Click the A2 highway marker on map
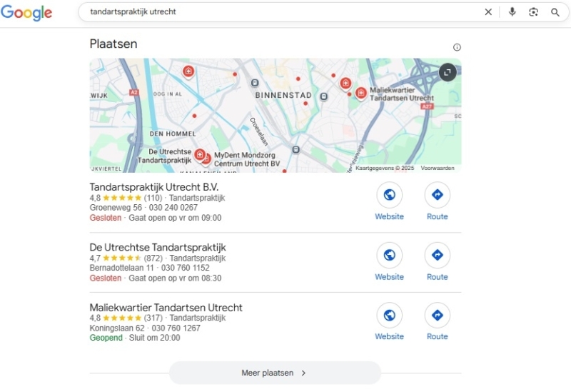This screenshot has width=571, height=392. coord(134,93)
